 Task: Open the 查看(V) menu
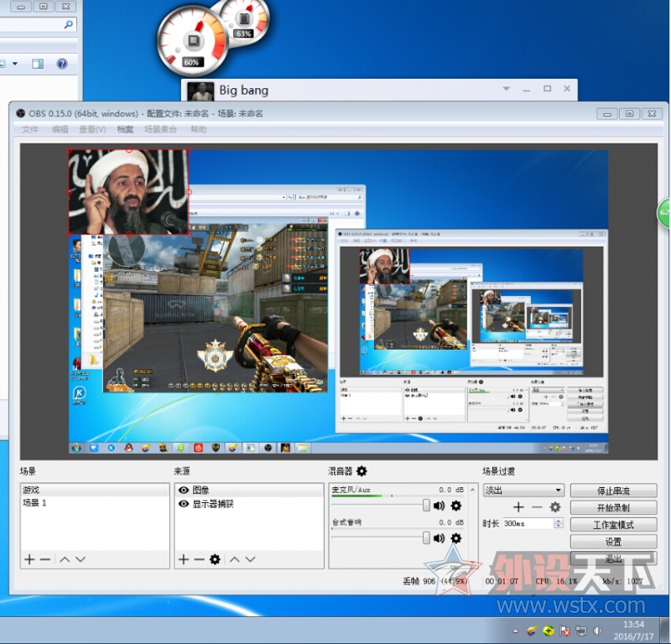point(92,129)
